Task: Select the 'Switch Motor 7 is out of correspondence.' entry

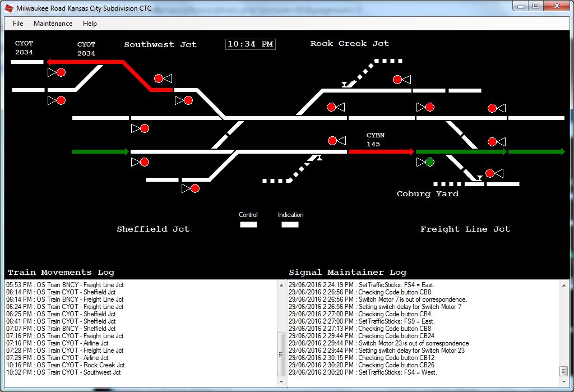Action: click(378, 299)
